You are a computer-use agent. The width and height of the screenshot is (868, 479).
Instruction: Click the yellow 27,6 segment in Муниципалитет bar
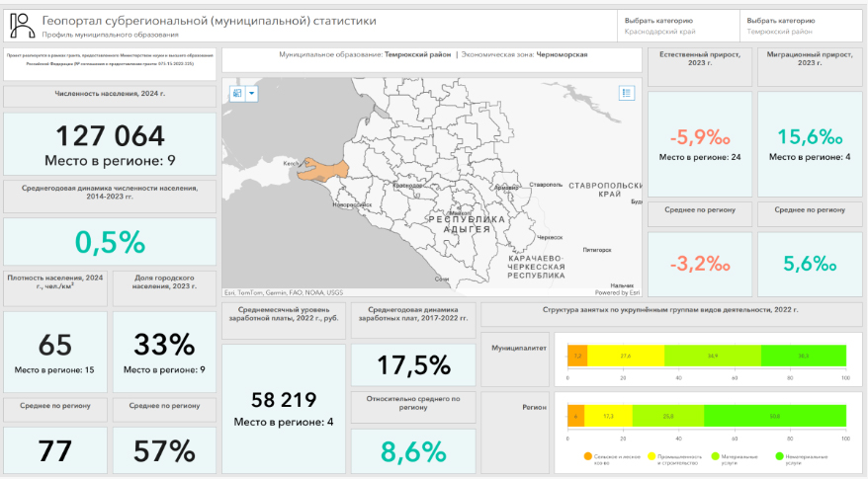point(625,355)
